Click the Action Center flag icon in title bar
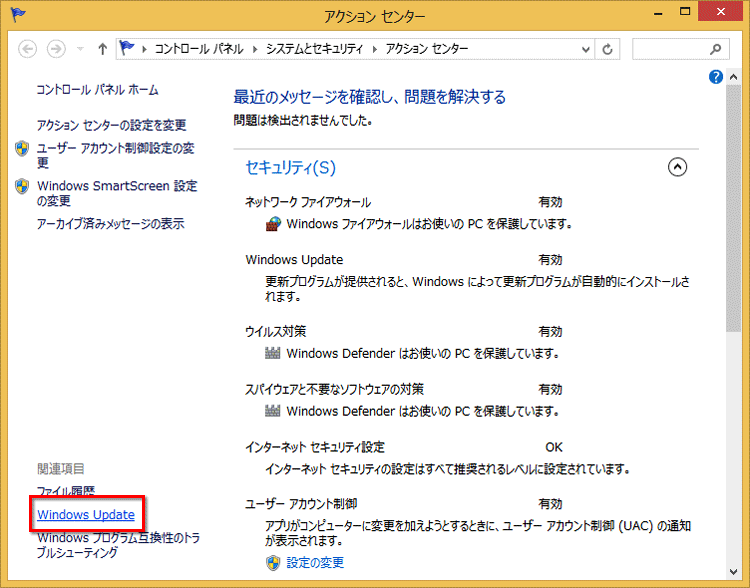The image size is (750, 588). (x=19, y=16)
